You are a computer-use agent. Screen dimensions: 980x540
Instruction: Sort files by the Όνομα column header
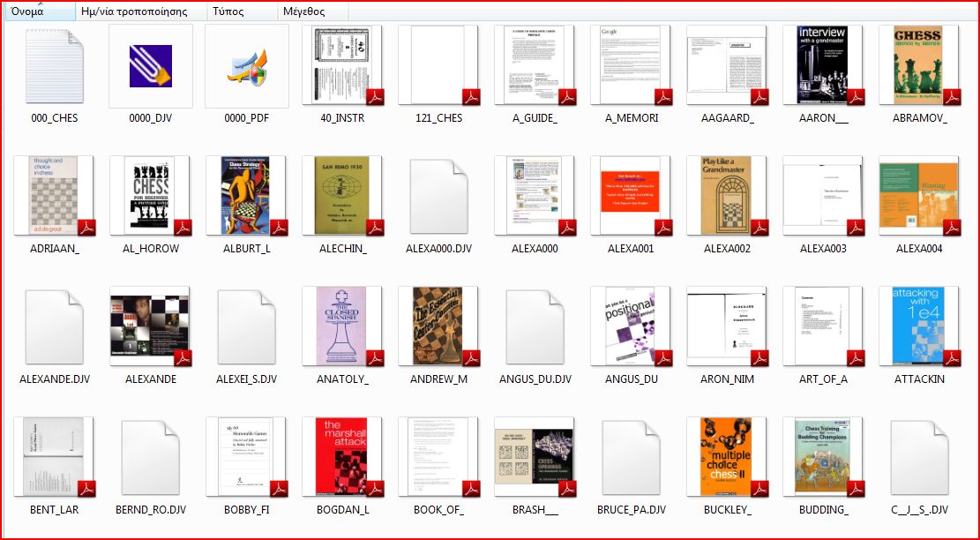tap(41, 11)
